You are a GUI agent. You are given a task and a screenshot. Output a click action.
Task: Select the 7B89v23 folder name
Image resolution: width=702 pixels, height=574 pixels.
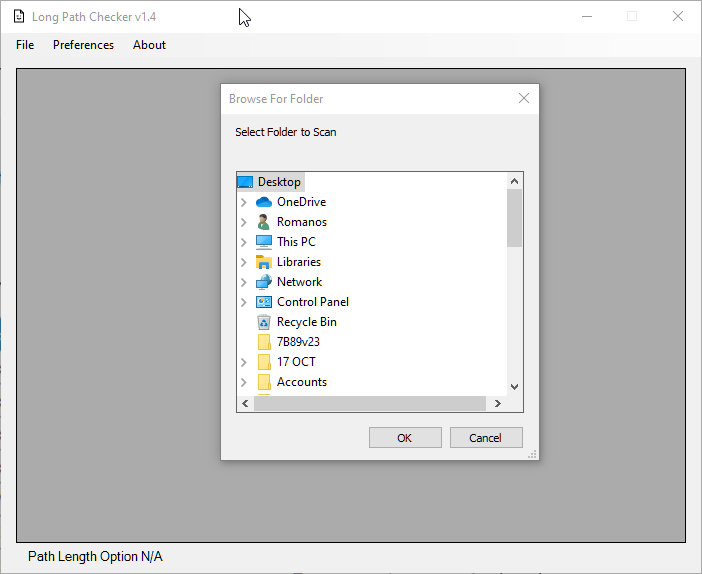click(298, 342)
